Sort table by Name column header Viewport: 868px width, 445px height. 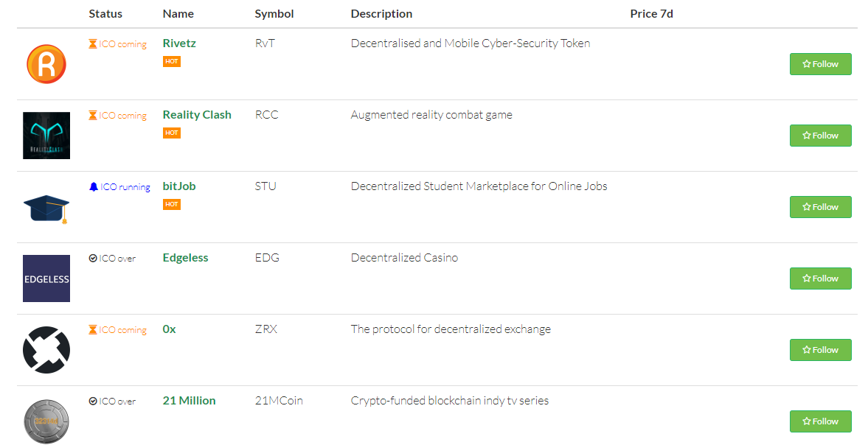click(x=178, y=14)
